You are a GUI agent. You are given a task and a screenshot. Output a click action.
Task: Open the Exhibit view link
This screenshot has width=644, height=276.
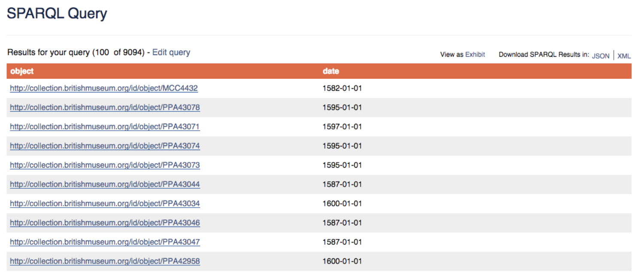[x=475, y=55]
